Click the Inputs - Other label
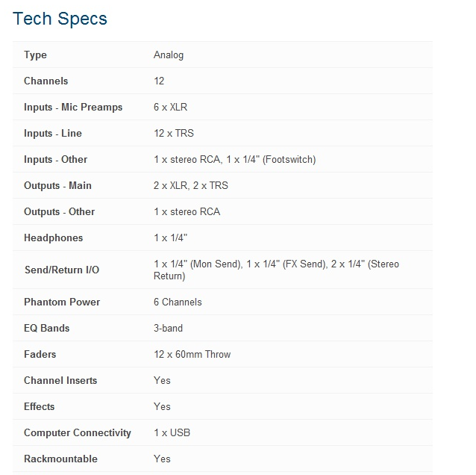This screenshot has height=475, width=476. tap(55, 160)
